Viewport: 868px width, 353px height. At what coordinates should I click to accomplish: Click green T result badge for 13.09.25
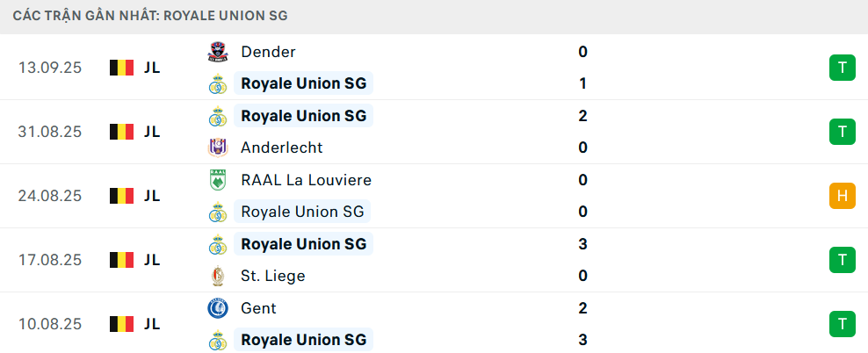842,68
